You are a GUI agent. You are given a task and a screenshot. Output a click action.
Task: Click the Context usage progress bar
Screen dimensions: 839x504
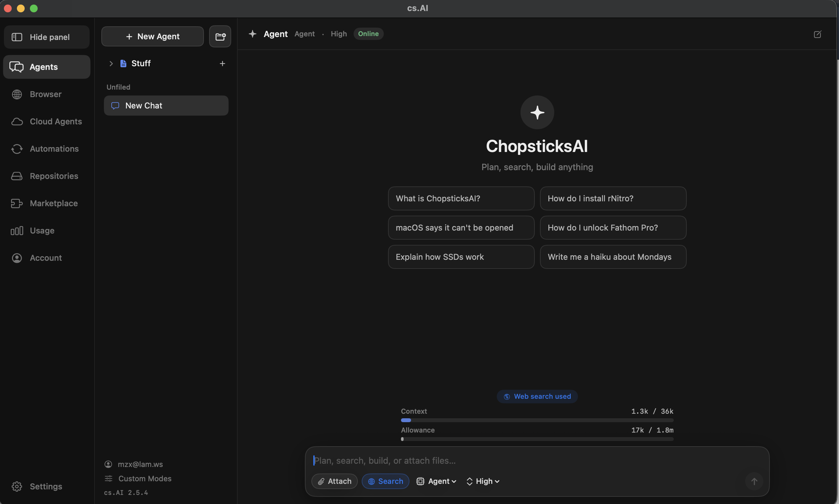(537, 421)
